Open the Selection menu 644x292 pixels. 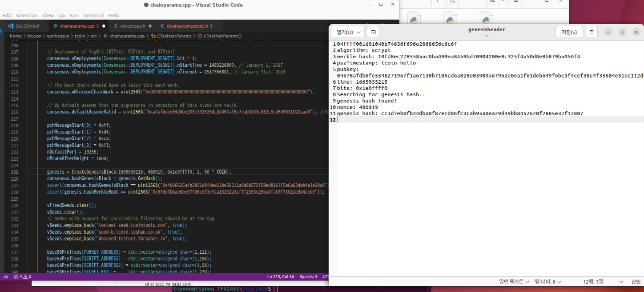point(27,15)
